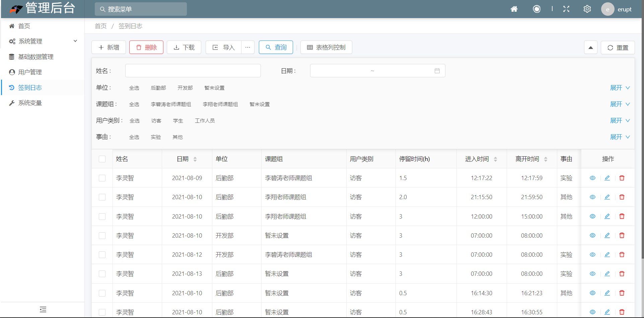Expand the 用户类别 filter options
Screen dimensions: 644x318
[620, 121]
